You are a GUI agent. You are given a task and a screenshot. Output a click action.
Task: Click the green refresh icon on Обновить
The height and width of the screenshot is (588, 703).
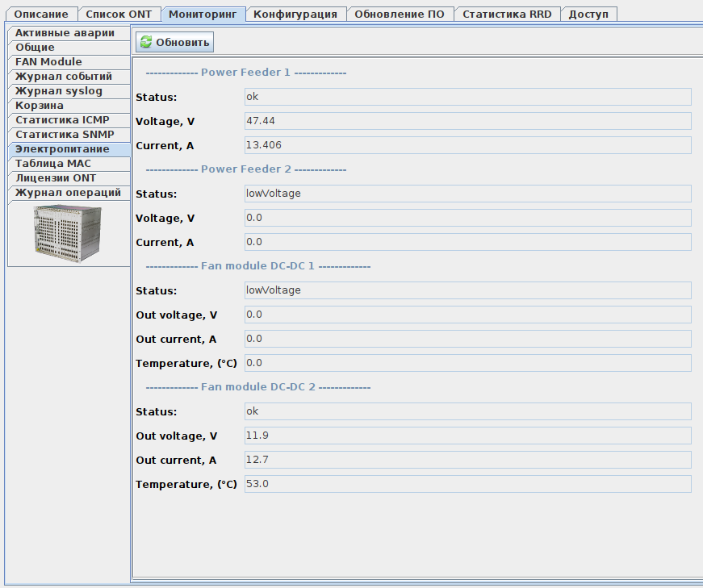coord(145,43)
